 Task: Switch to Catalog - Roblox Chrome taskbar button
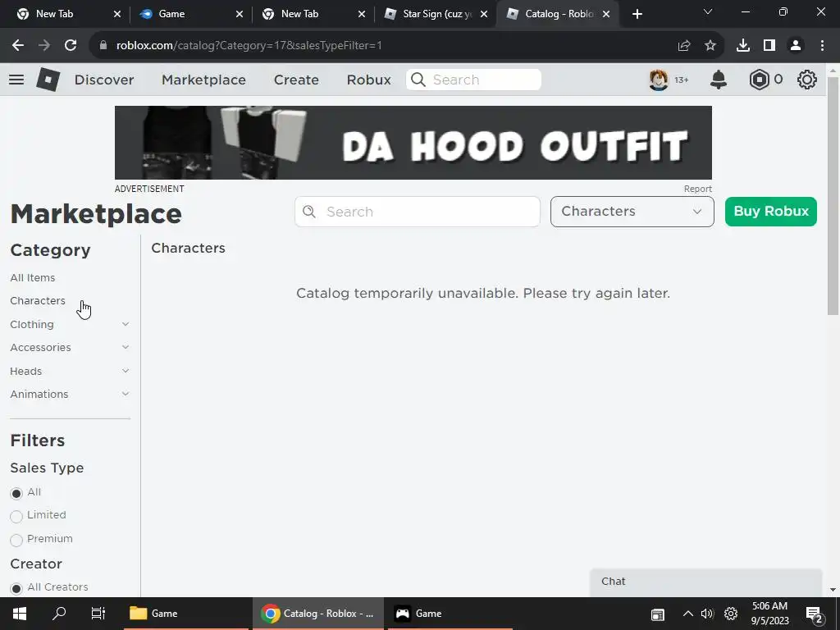pyautogui.click(x=317, y=614)
